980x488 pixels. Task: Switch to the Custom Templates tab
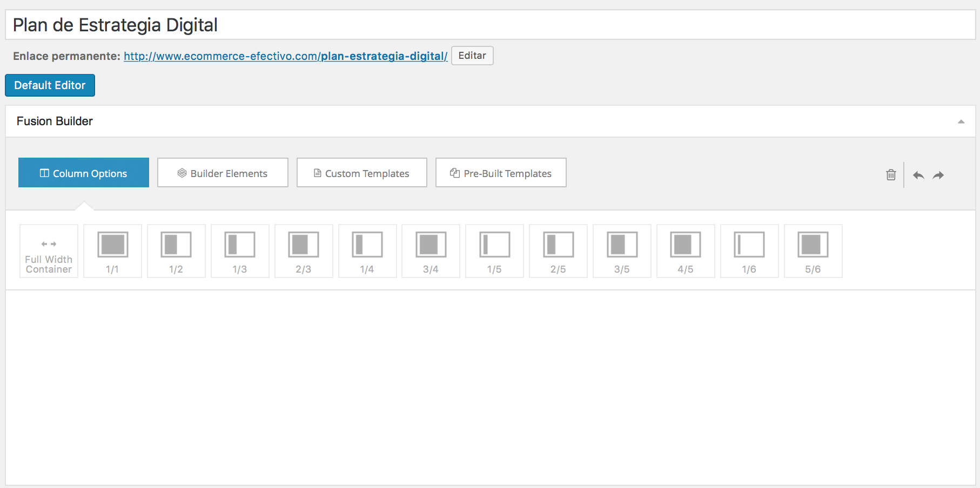click(x=362, y=173)
